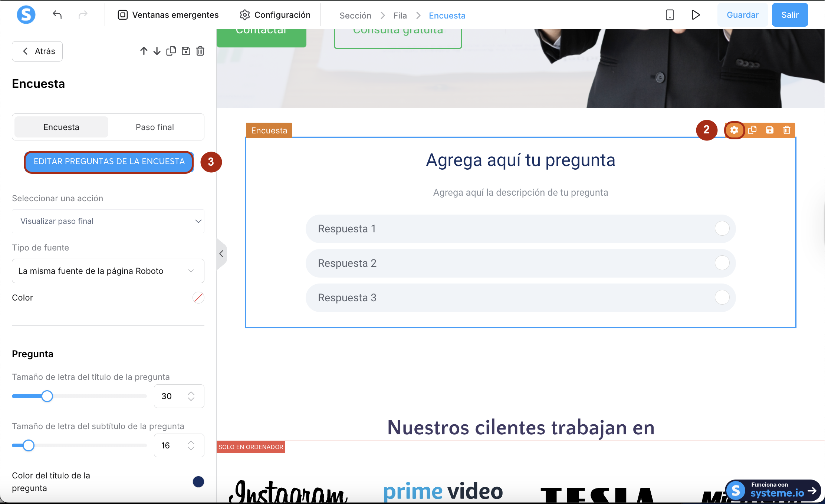Open Ventanas emergentes menu

tap(168, 15)
